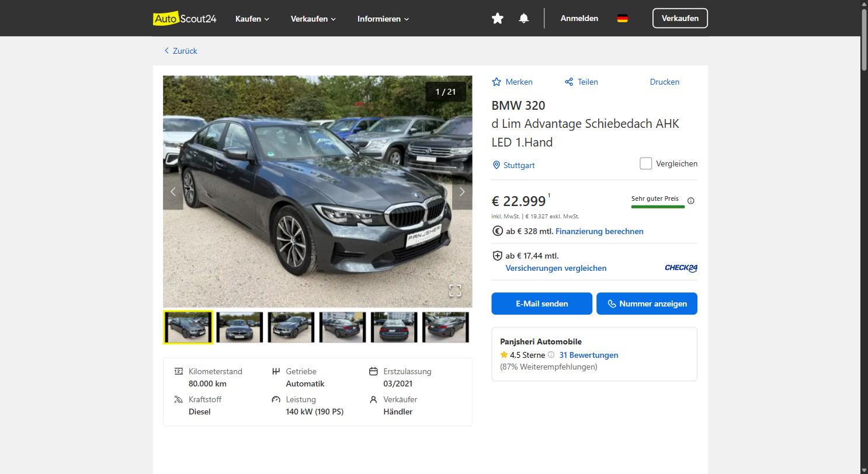
Task: Select the third photo thumbnail
Action: pos(291,327)
